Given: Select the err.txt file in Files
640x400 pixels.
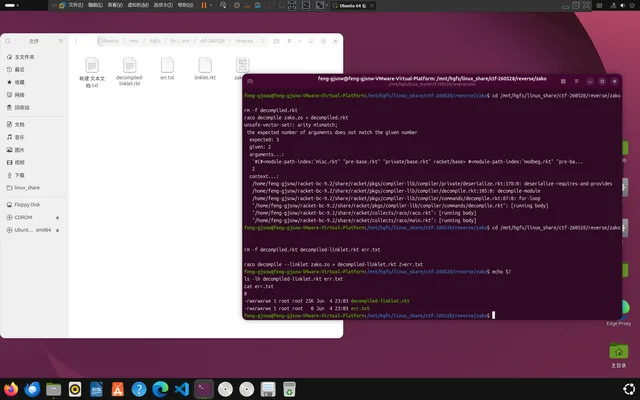Looking at the screenshot, I should [167, 68].
